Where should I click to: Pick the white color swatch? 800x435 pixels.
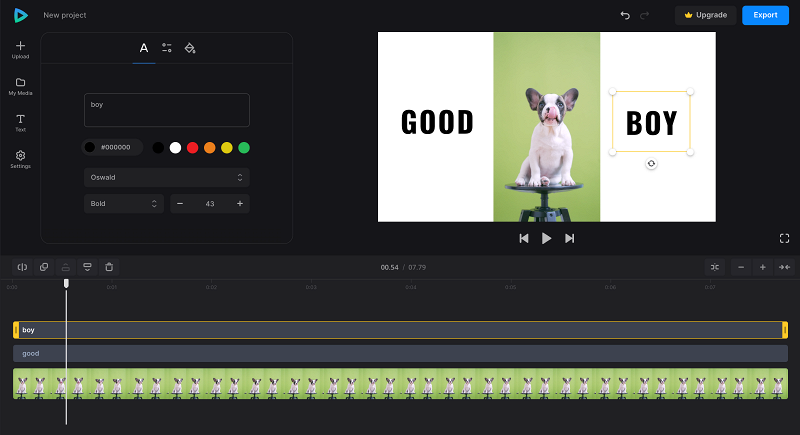coord(176,148)
